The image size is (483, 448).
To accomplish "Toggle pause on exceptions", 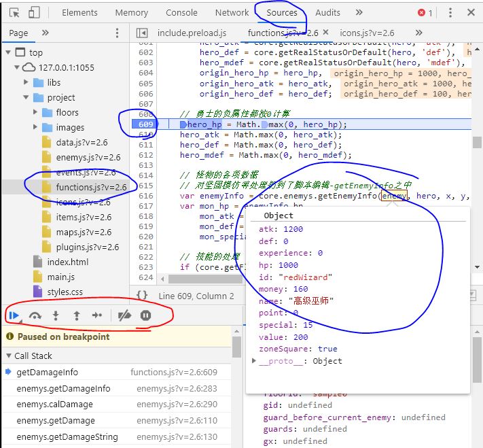I will pyautogui.click(x=145, y=315).
